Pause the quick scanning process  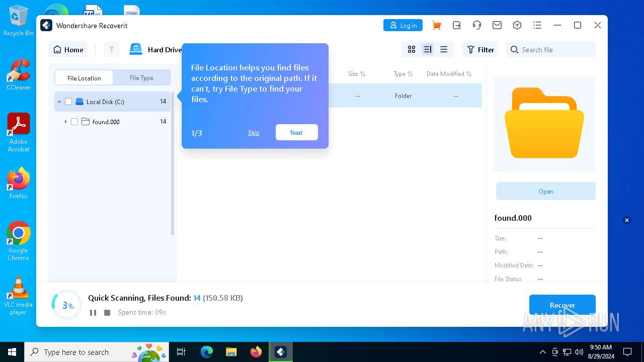coord(93,313)
